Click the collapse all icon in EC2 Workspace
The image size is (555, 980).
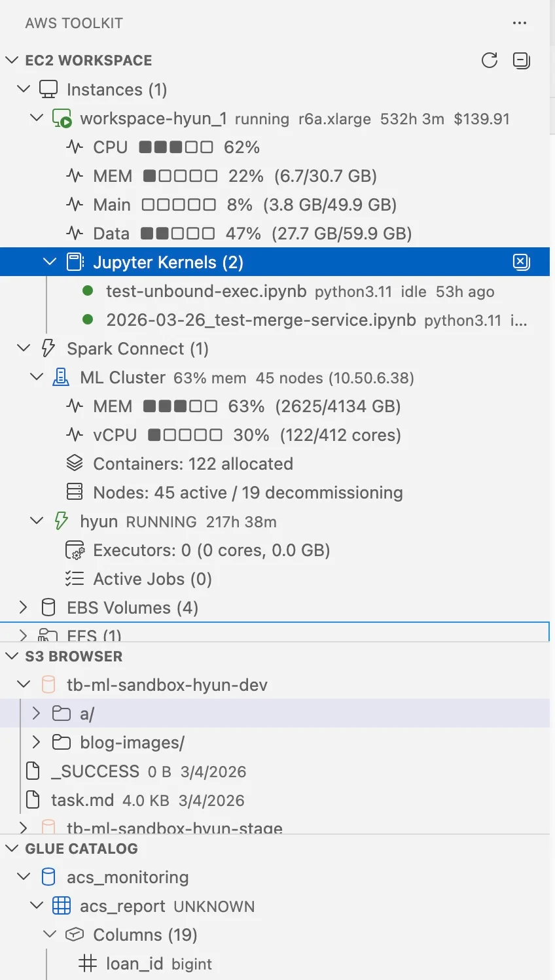click(521, 60)
